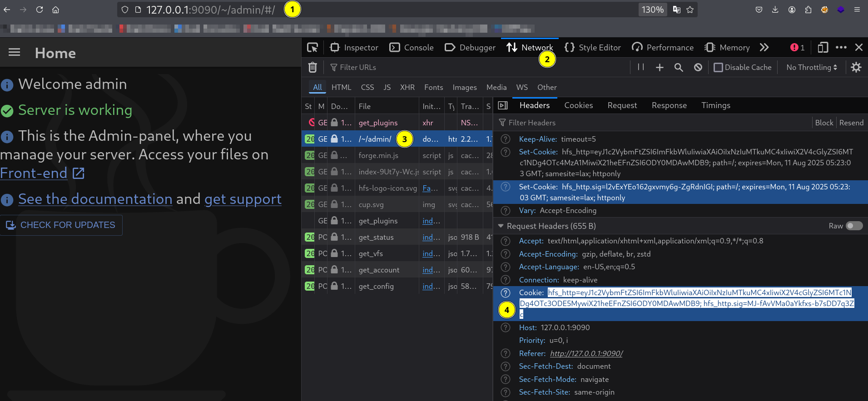The image size is (868, 401).
Task: Select the get_status request row
Action: pyautogui.click(x=397, y=237)
